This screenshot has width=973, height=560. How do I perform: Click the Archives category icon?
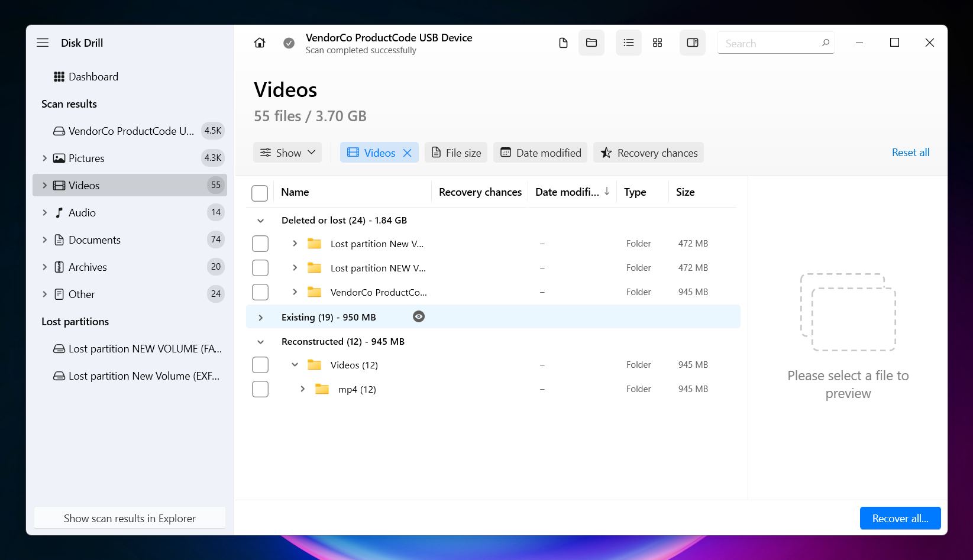(x=59, y=267)
